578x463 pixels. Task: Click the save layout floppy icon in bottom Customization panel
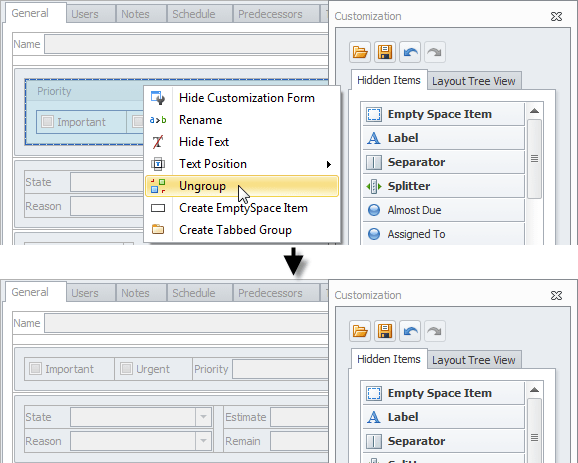[385, 331]
